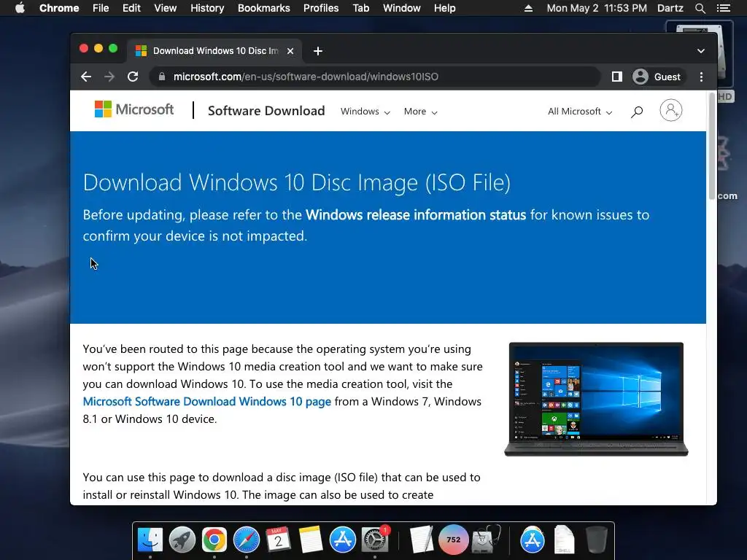Open the Microsoft site search magnifier

click(x=637, y=112)
